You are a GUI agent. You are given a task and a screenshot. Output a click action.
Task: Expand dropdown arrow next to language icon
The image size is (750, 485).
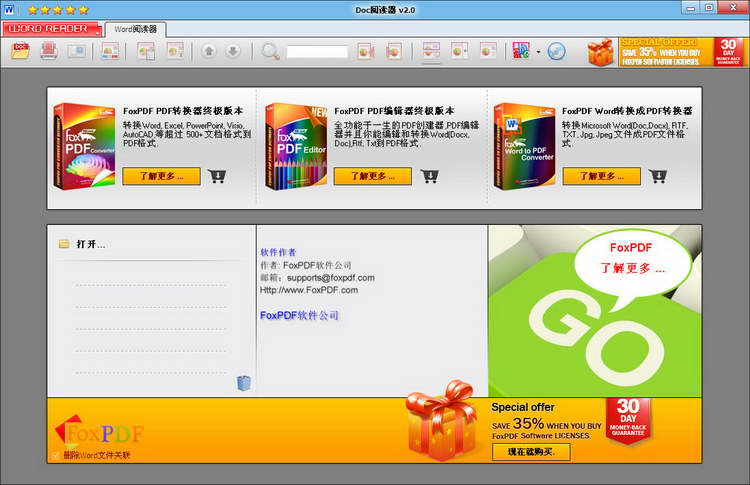click(538, 52)
